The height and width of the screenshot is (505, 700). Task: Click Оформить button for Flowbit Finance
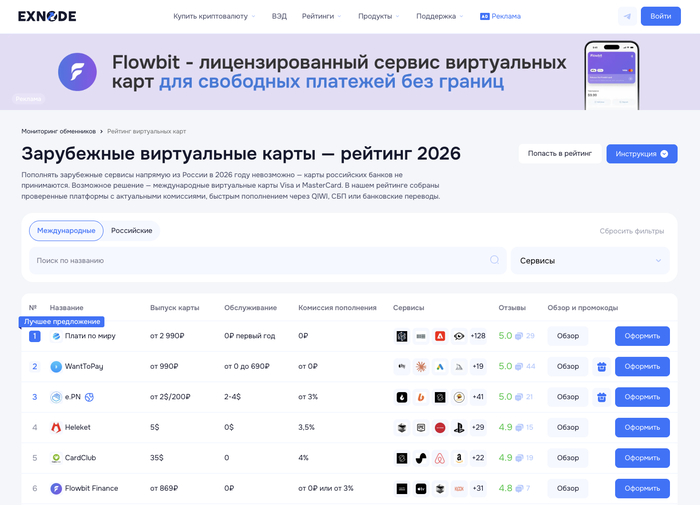642,488
